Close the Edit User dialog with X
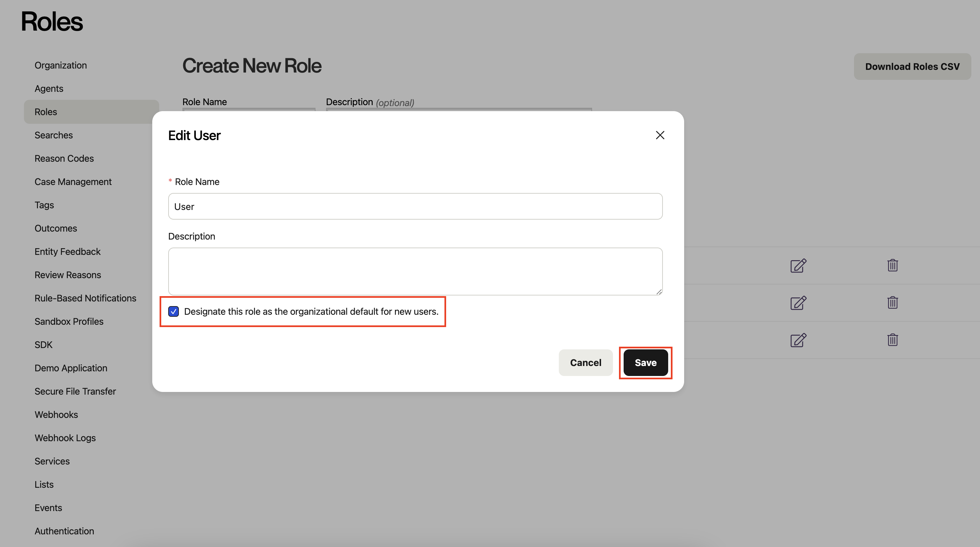 pos(660,135)
